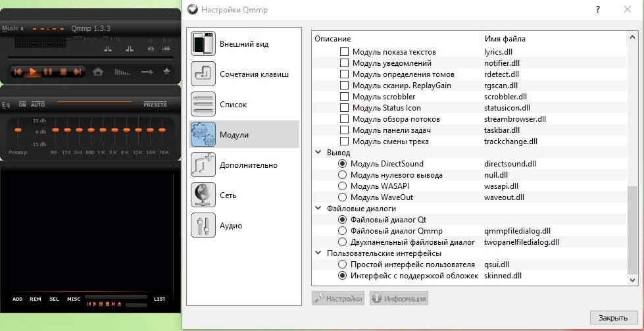Click play in playlist mini controls
The width and height of the screenshot is (644, 331).
coord(95,304)
